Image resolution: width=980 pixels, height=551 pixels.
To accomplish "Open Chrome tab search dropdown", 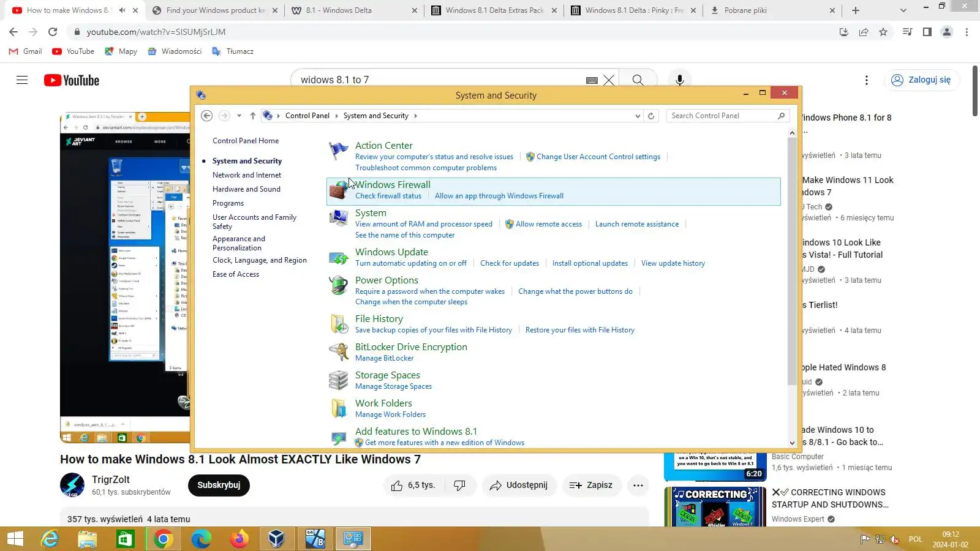I will tap(903, 10).
